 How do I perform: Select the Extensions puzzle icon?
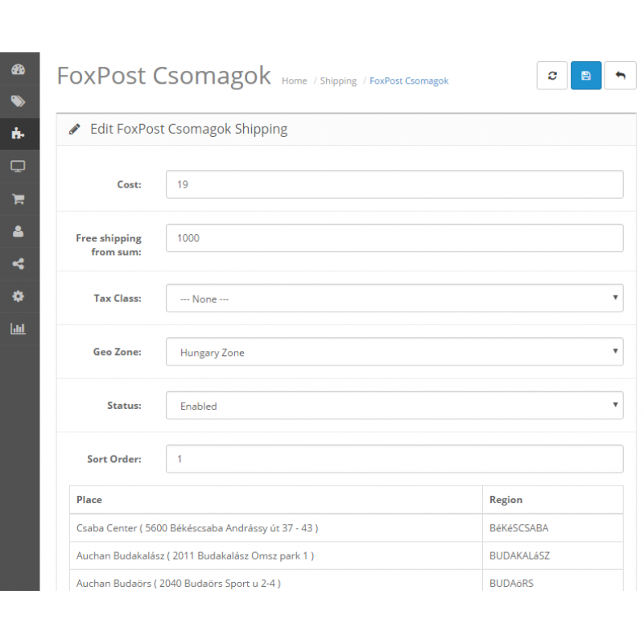click(18, 134)
